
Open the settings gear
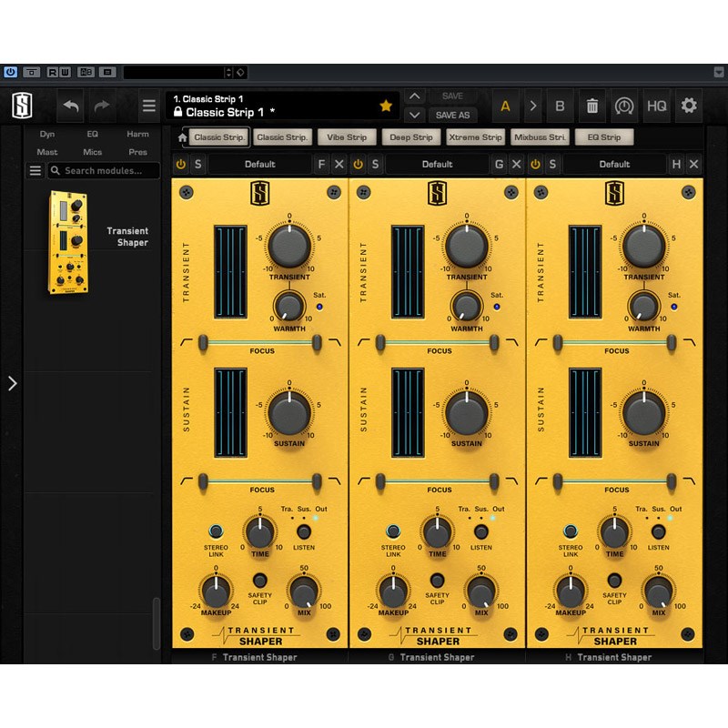pos(689,106)
